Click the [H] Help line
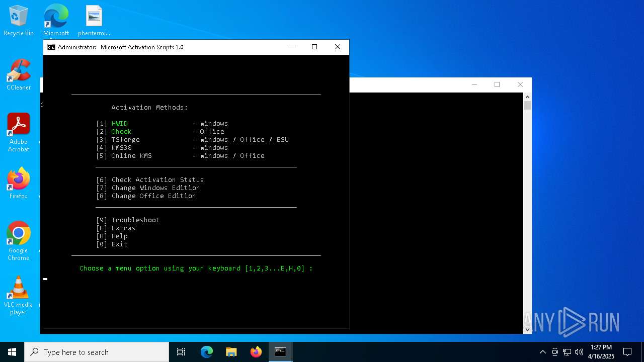This screenshot has height=362, width=644. point(112,236)
